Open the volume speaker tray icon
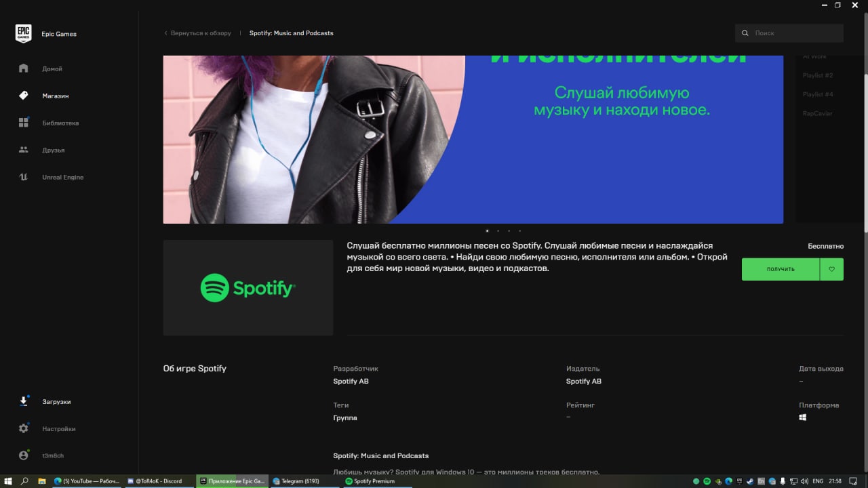Screen dimensions: 868x488 (804, 481)
